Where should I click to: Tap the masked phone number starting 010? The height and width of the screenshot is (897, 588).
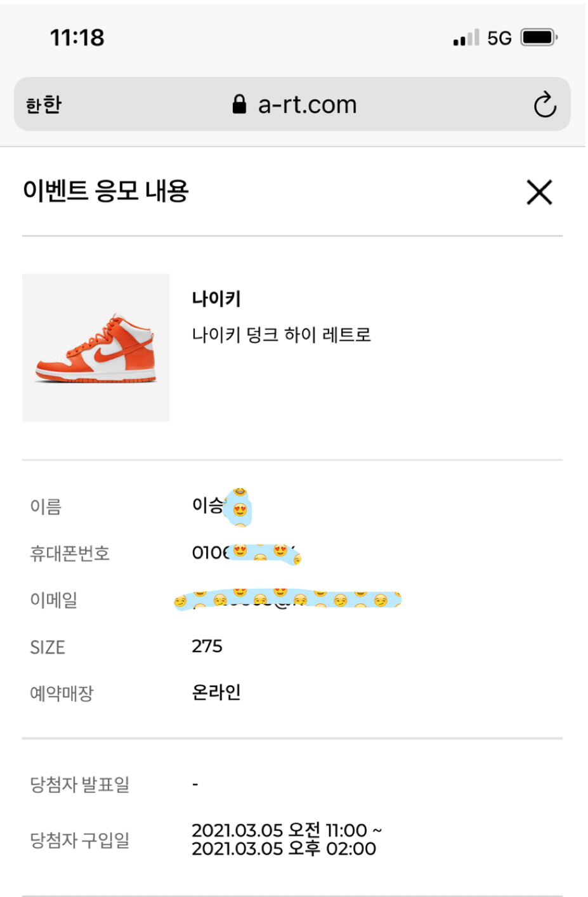(x=246, y=553)
